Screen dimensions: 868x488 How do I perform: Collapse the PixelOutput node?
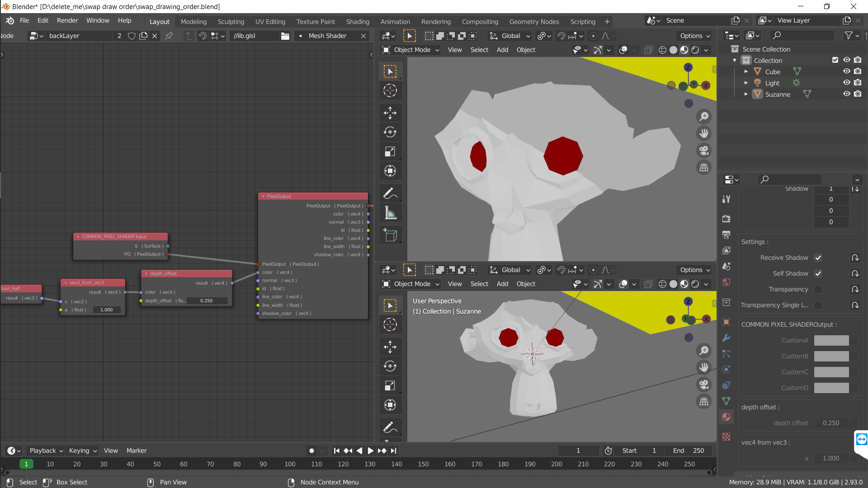click(x=263, y=197)
